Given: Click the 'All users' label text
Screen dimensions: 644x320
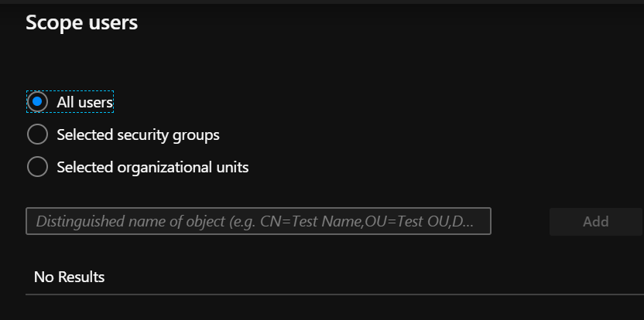Looking at the screenshot, I should pos(85,101).
